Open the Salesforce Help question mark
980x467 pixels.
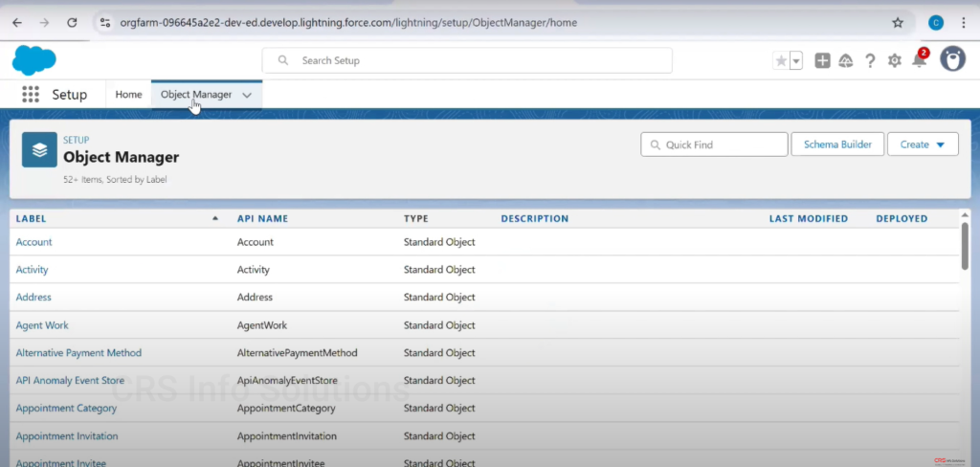point(870,60)
